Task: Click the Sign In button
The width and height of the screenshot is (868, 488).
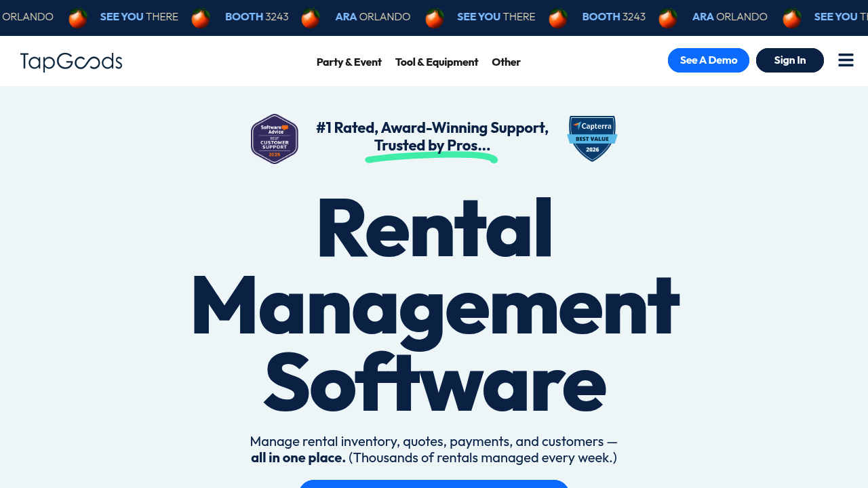Action: [789, 60]
